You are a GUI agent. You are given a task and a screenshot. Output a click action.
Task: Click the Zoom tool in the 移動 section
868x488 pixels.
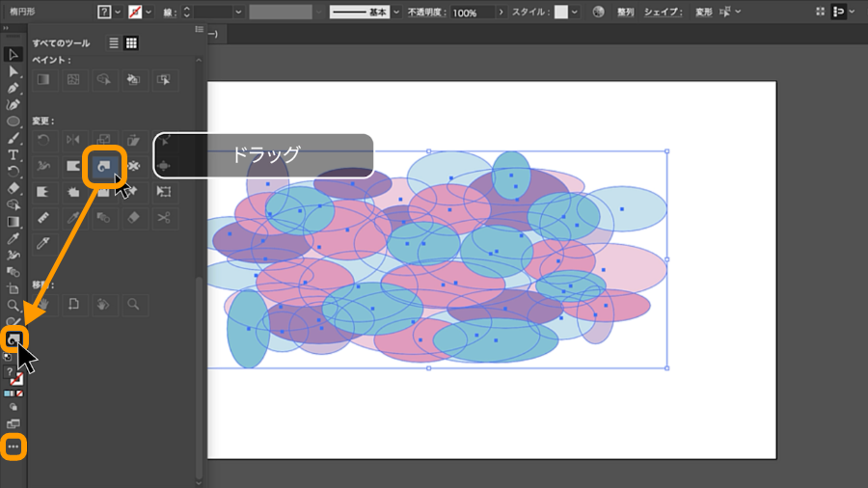tap(133, 305)
